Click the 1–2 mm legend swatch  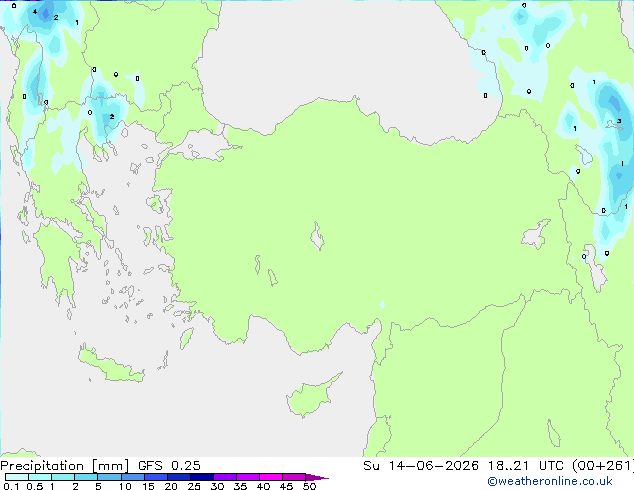63,477
